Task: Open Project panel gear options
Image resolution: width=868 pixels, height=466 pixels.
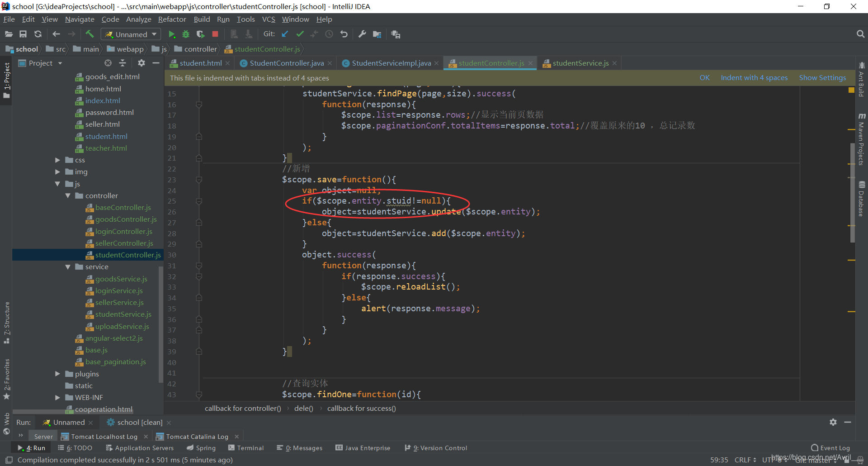Action: click(142, 63)
